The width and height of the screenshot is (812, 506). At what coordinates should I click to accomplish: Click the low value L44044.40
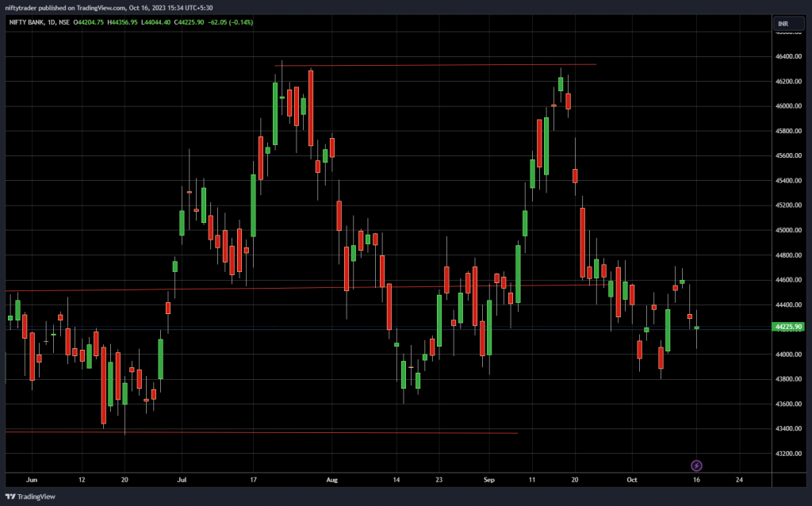156,22
